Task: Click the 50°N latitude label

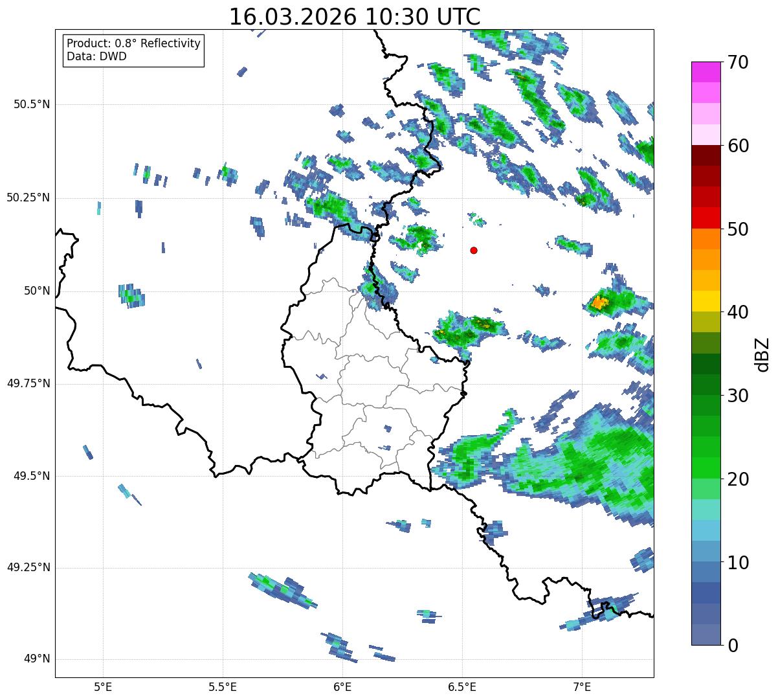Action: pyautogui.click(x=37, y=291)
